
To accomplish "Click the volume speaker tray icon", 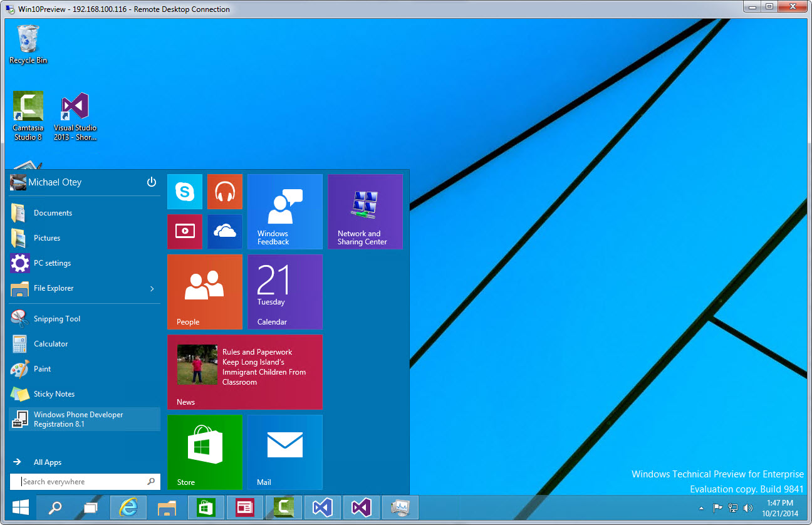I will coord(748,508).
